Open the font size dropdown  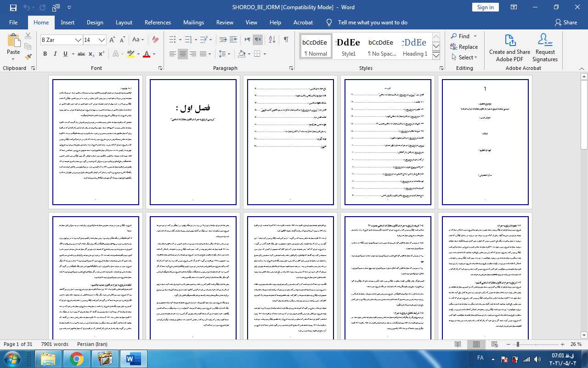(x=102, y=40)
